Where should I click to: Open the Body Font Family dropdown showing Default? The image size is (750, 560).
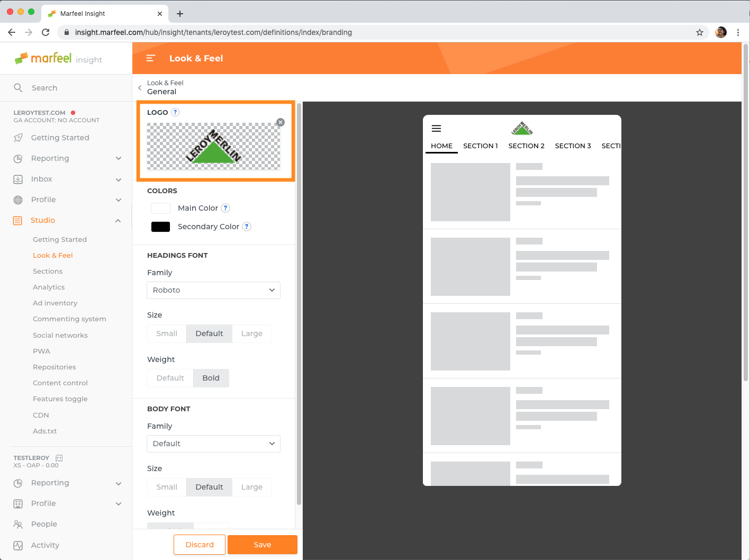(x=213, y=444)
